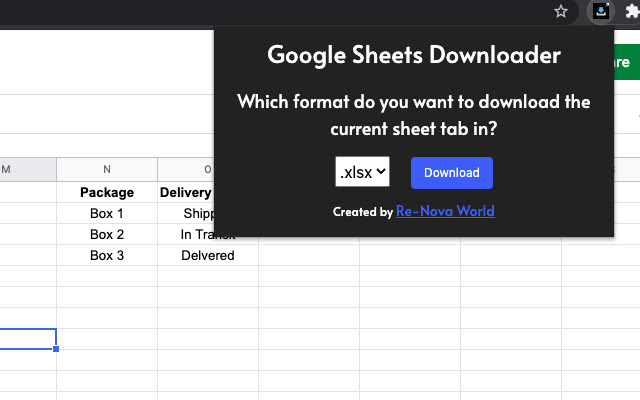Click the selected cell's blue fill handle

[x=56, y=349]
